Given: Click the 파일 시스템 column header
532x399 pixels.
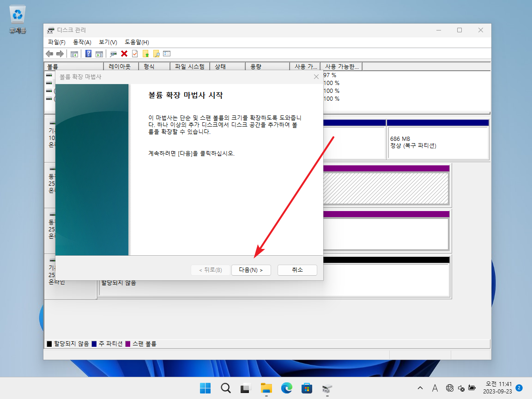Looking at the screenshot, I should point(190,66).
